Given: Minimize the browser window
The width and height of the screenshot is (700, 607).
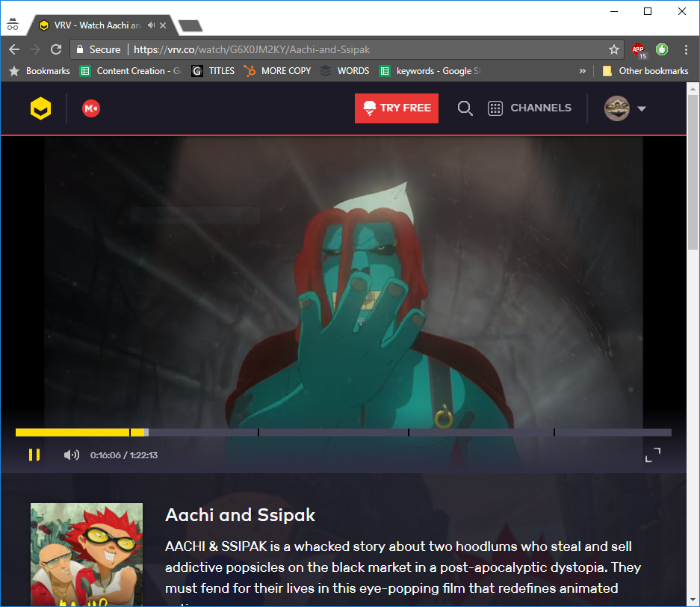Looking at the screenshot, I should click(x=614, y=11).
